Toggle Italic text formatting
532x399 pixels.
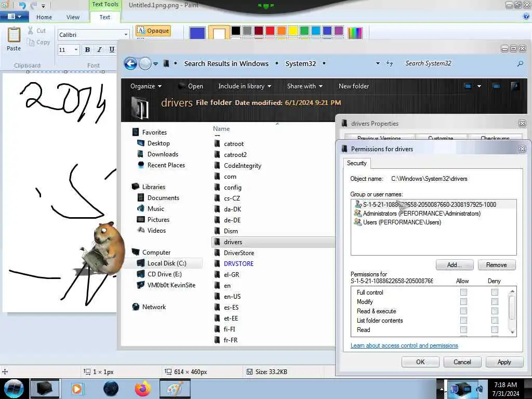click(99, 49)
